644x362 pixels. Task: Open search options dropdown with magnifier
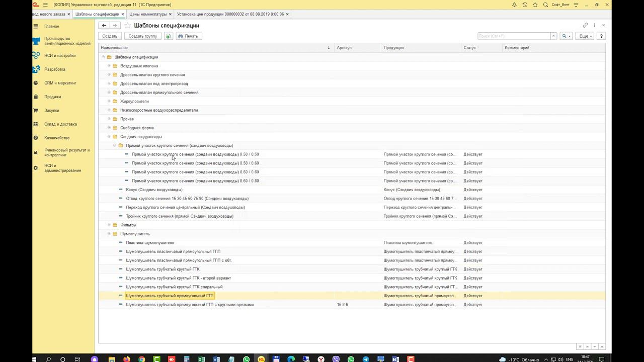(x=567, y=36)
